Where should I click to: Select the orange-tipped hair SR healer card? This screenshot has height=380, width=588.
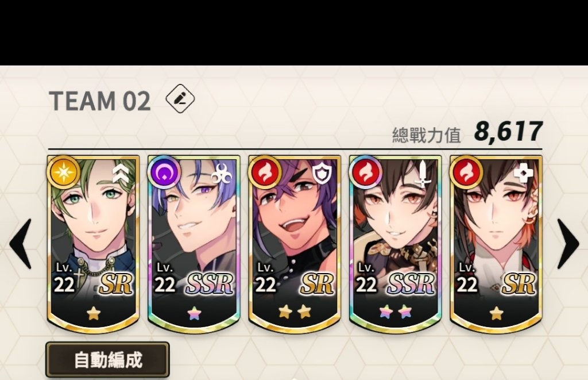496,244
